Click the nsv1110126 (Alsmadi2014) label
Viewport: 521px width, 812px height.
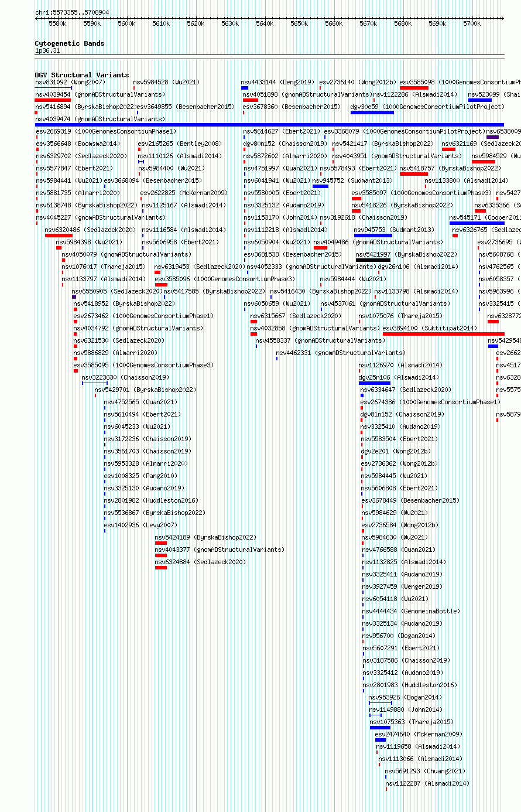click(x=180, y=156)
